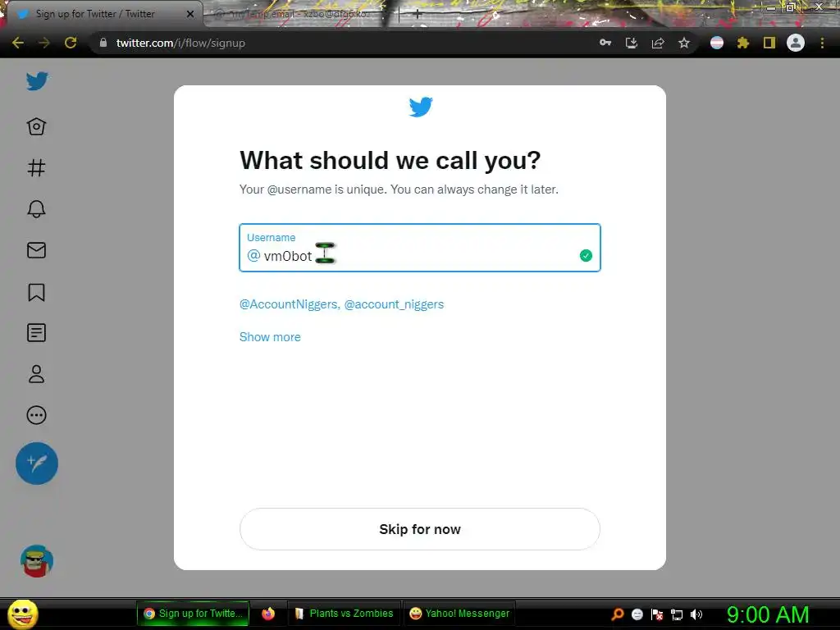Open the Extensions puzzle-piece menu
The image size is (840, 630).
[743, 43]
